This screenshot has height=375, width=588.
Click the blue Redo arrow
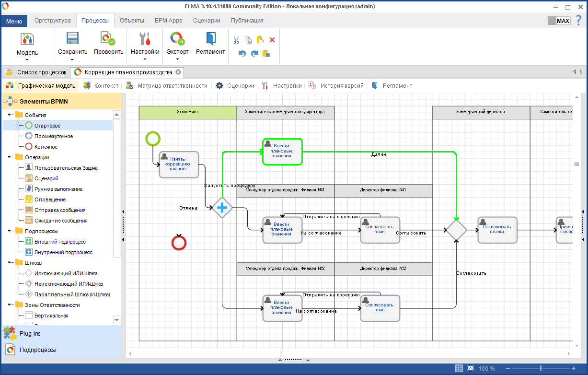click(x=254, y=54)
